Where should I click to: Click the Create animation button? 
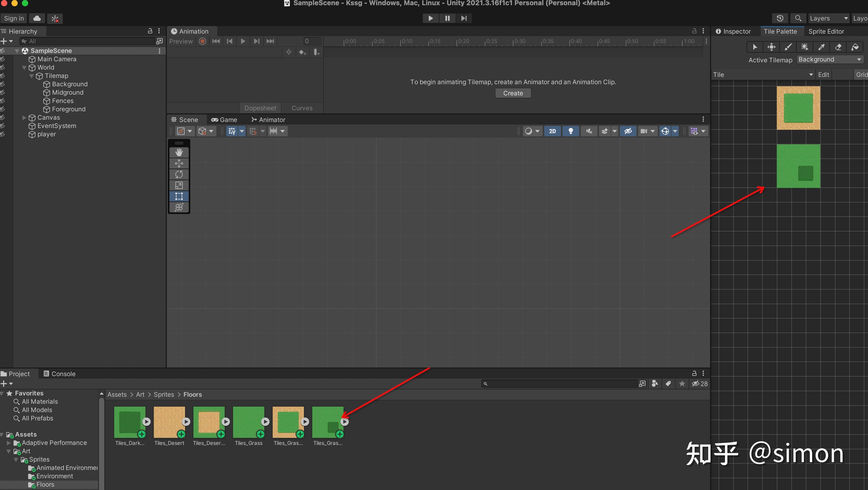pos(513,93)
